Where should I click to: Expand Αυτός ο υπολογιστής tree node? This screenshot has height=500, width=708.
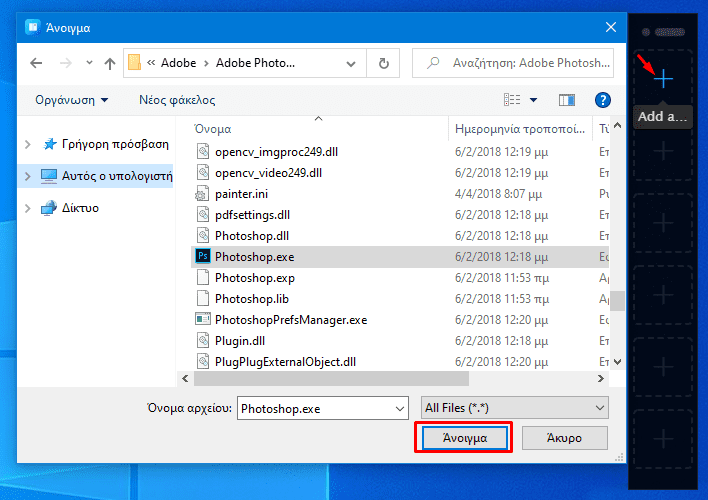(28, 176)
